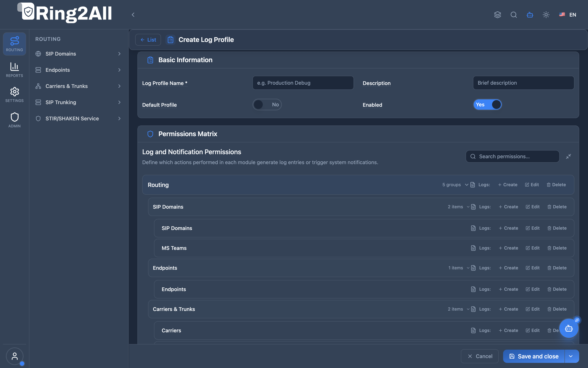Collapse the Routing 5 groups chevron
Viewport: 588px width, 368px height.
point(467,185)
